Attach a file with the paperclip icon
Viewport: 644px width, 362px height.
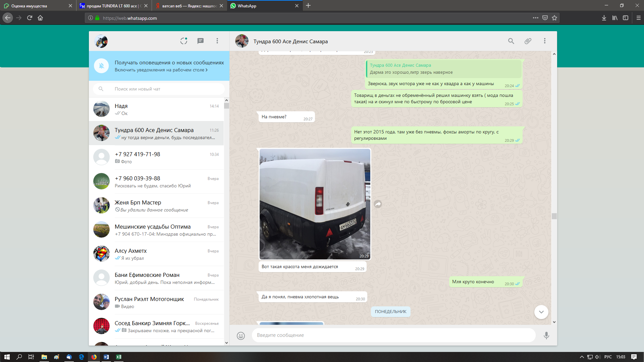(528, 41)
